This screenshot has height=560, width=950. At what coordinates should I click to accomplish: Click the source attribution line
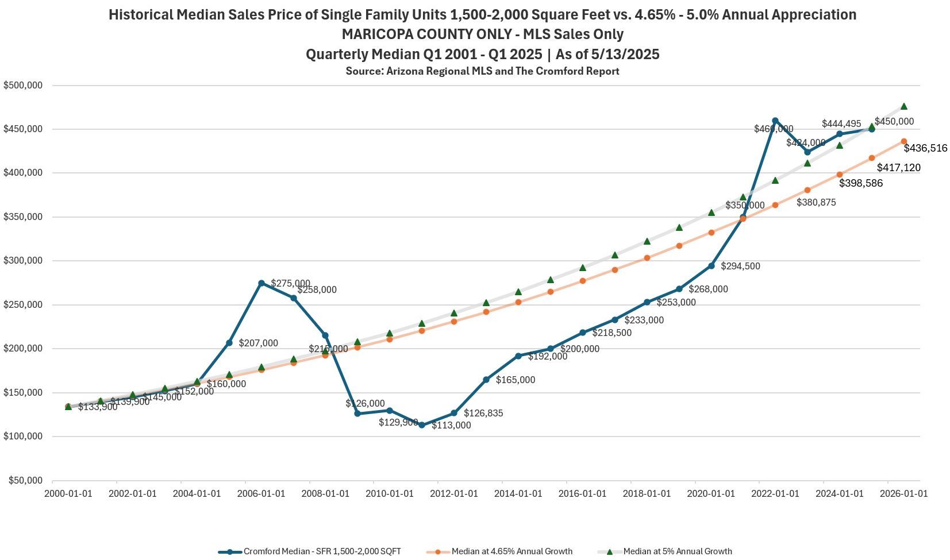coord(482,71)
